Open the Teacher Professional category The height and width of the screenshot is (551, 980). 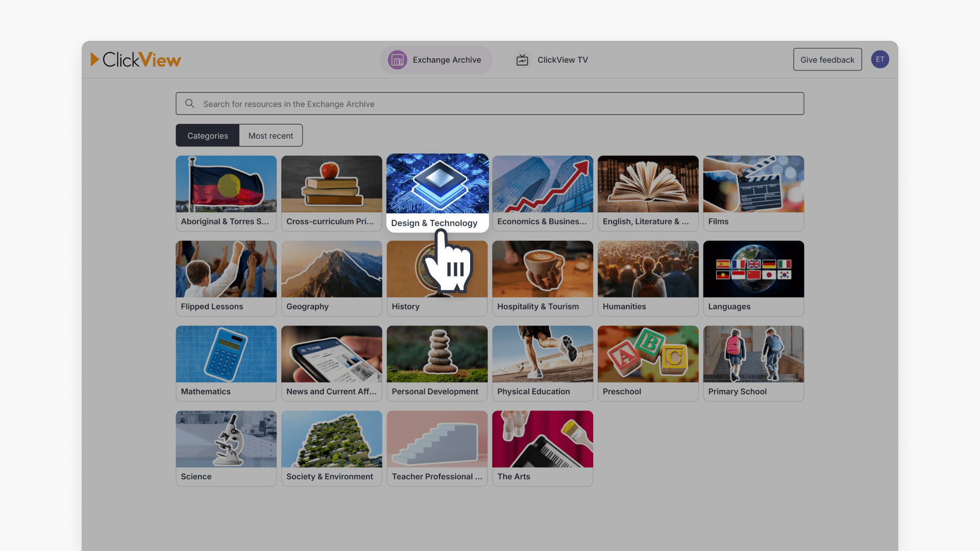point(437,448)
